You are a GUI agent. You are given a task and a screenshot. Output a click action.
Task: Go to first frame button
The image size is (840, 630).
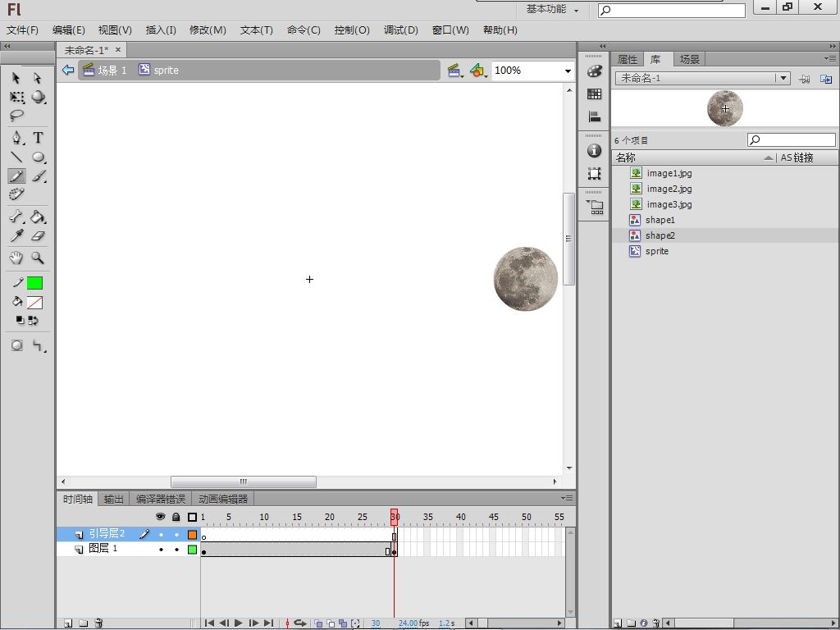(x=209, y=623)
